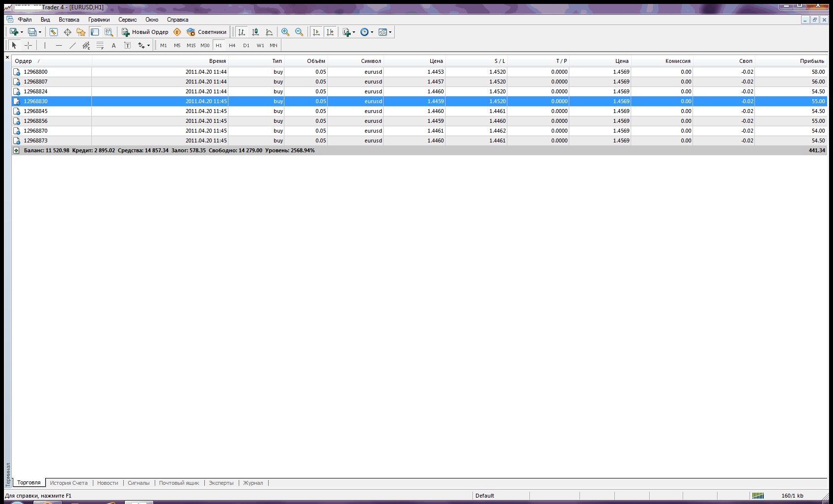This screenshot has width=833, height=504.
Task: Click the Indicators list icon
Action: (x=347, y=32)
